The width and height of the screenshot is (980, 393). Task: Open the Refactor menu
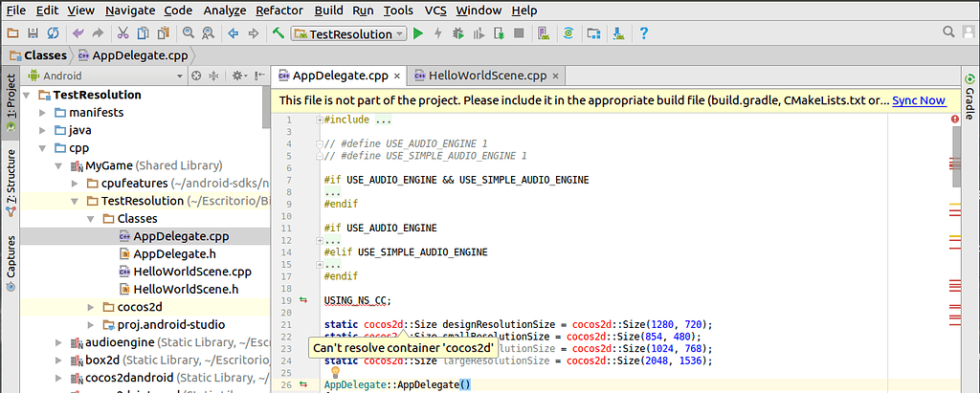point(279,11)
